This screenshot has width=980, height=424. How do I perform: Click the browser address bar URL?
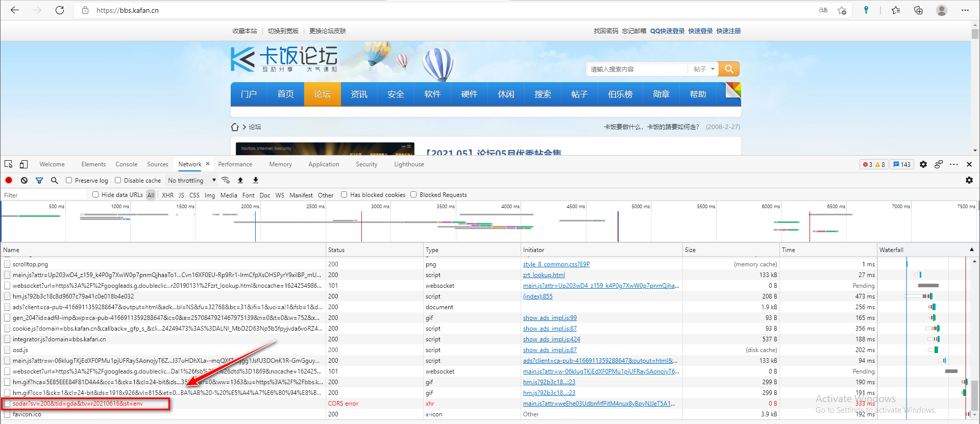pyautogui.click(x=128, y=10)
